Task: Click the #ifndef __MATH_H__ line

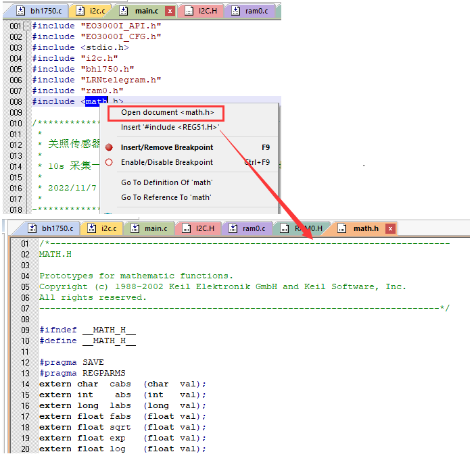Action: pos(87,330)
